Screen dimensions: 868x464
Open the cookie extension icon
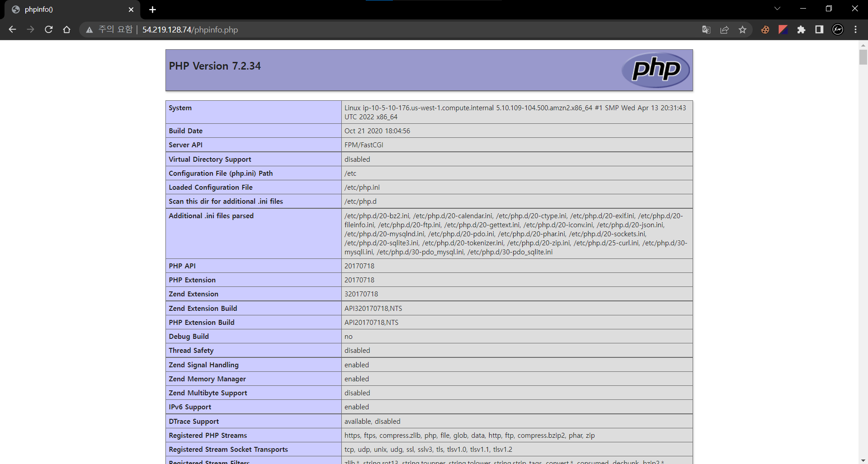765,30
